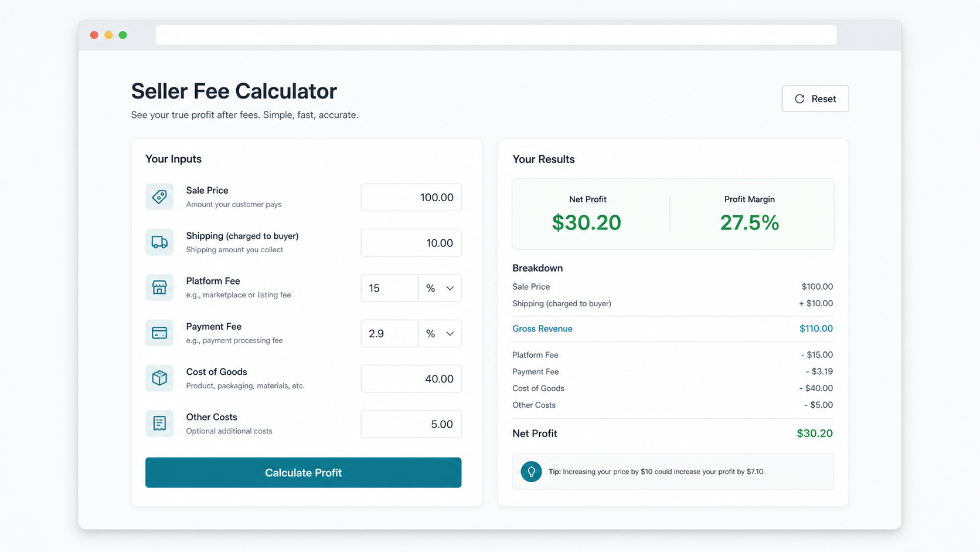Viewport: 980px width, 552px height.
Task: Click the 'e.g., marketplace or listing fee' hint
Action: click(239, 295)
